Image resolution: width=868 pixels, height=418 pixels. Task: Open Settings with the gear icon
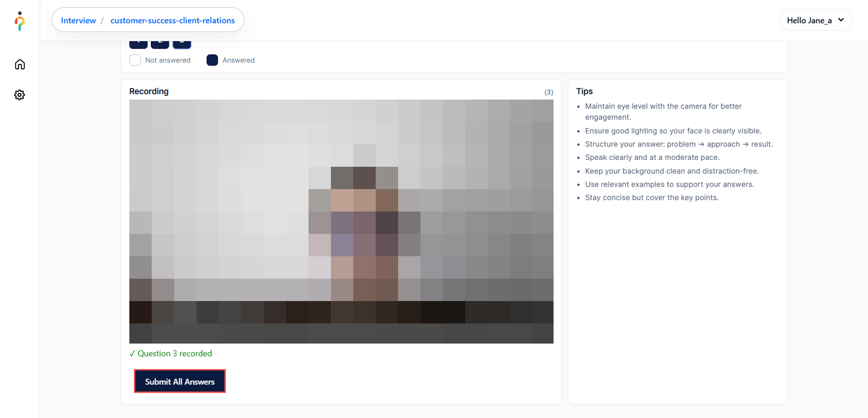pos(20,95)
